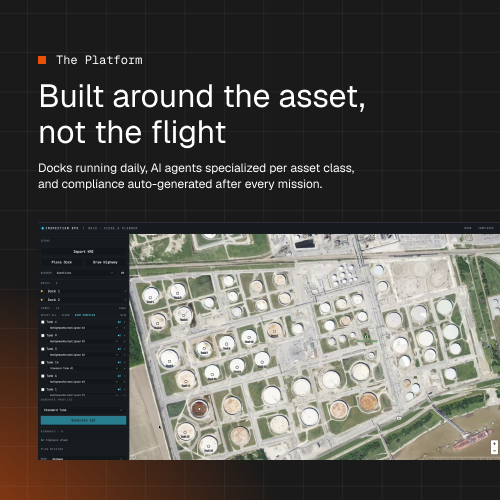Toggle the Tank 1A checkbox
This screenshot has height=500, width=500.
(x=43, y=362)
